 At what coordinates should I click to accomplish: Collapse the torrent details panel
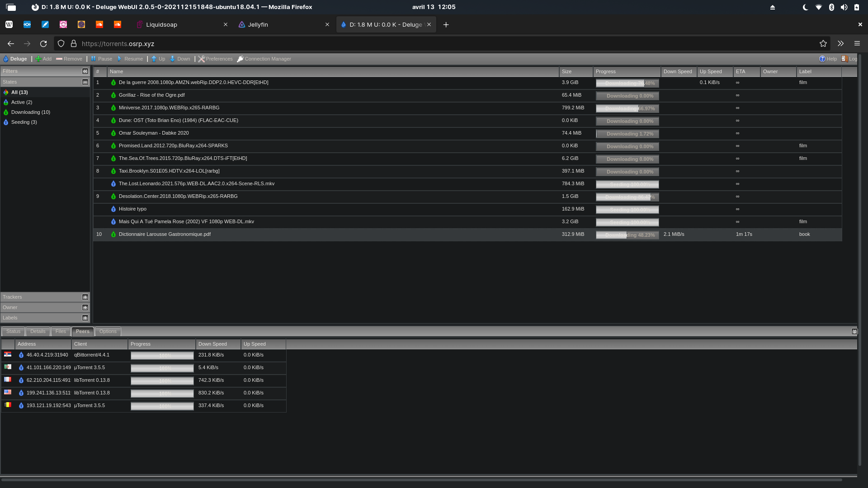[854, 332]
